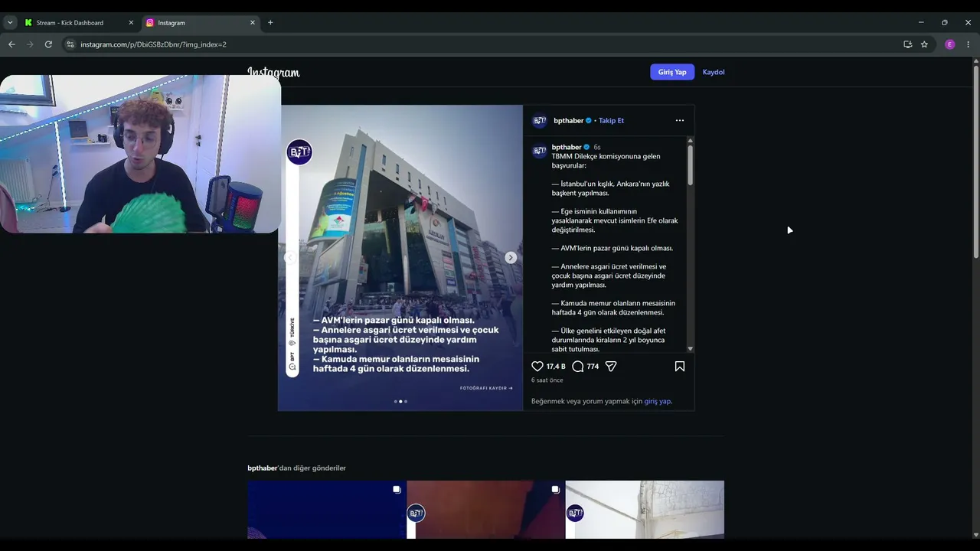Switch to Stream - Kick Dashboard tab
The height and width of the screenshot is (551, 980).
tap(79, 23)
